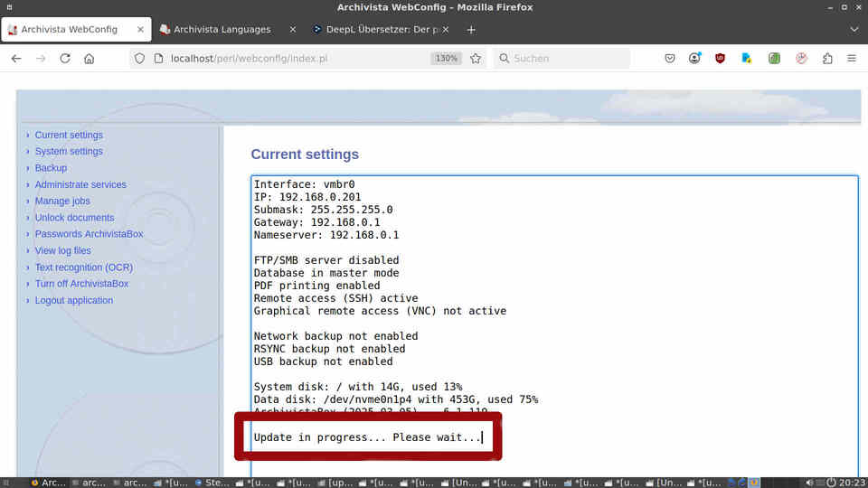Click the green square extension icon
Image resolution: width=868 pixels, height=488 pixels.
(x=774, y=58)
